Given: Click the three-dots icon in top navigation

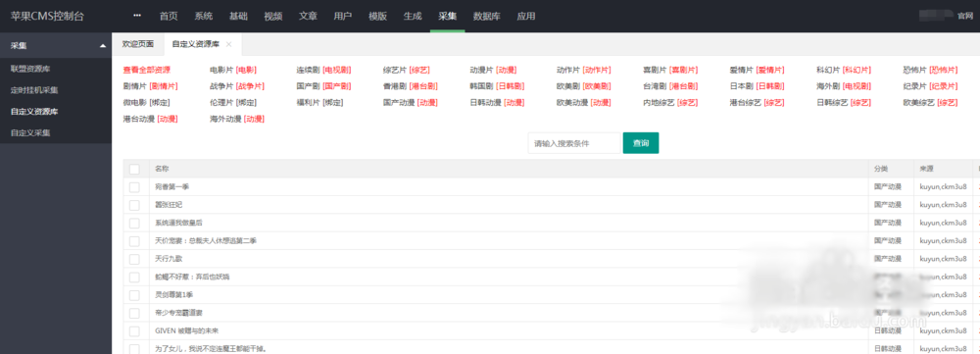Looking at the screenshot, I should (137, 16).
